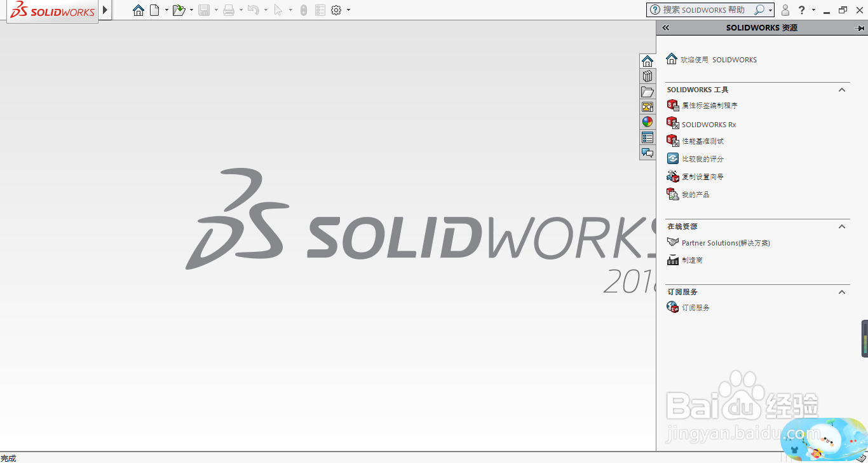
Task: Click the Print icon in toolbar
Action: click(x=229, y=10)
